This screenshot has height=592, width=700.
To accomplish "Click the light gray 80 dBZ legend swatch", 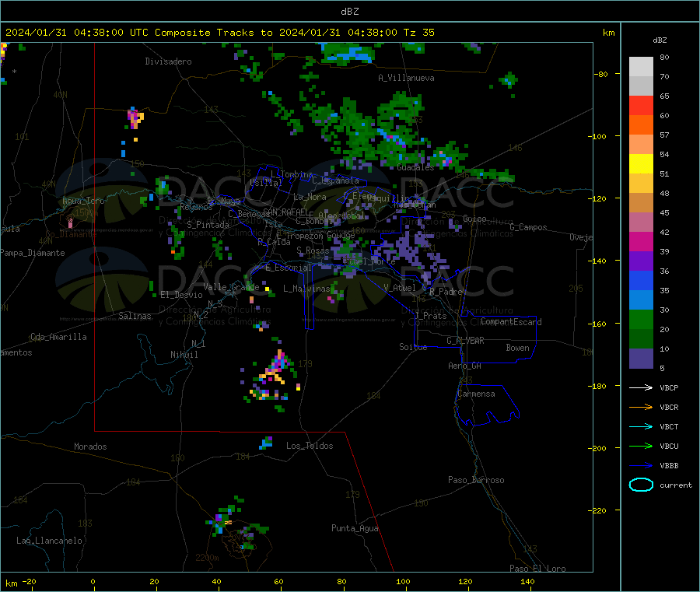I will pos(641,67).
